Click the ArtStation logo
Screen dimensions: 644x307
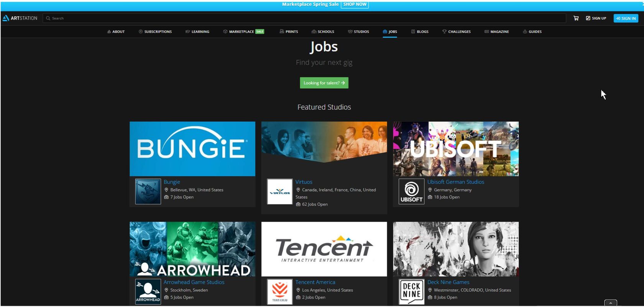pyautogui.click(x=20, y=18)
